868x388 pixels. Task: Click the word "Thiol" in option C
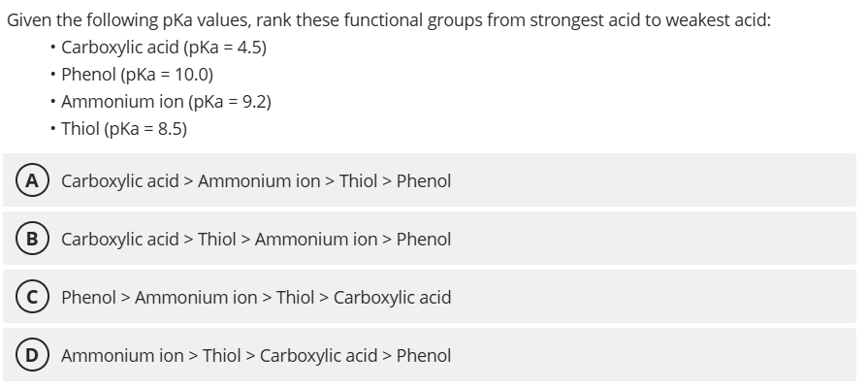click(296, 298)
